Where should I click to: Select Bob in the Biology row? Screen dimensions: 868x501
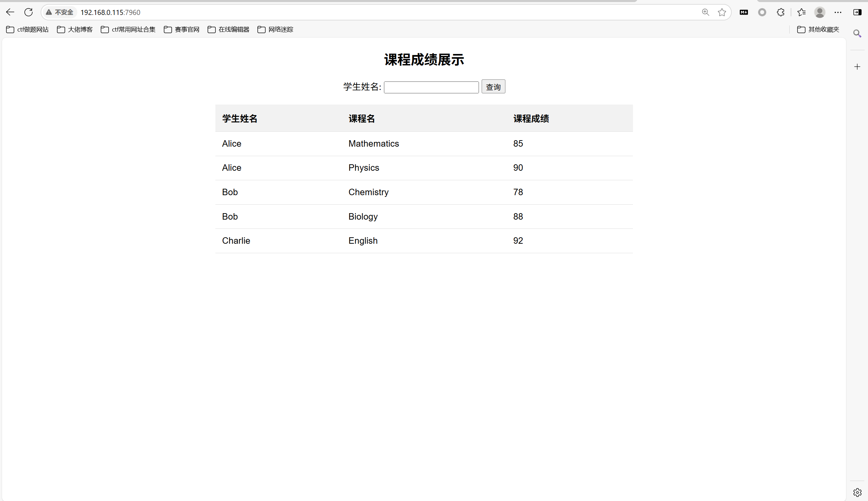point(230,217)
